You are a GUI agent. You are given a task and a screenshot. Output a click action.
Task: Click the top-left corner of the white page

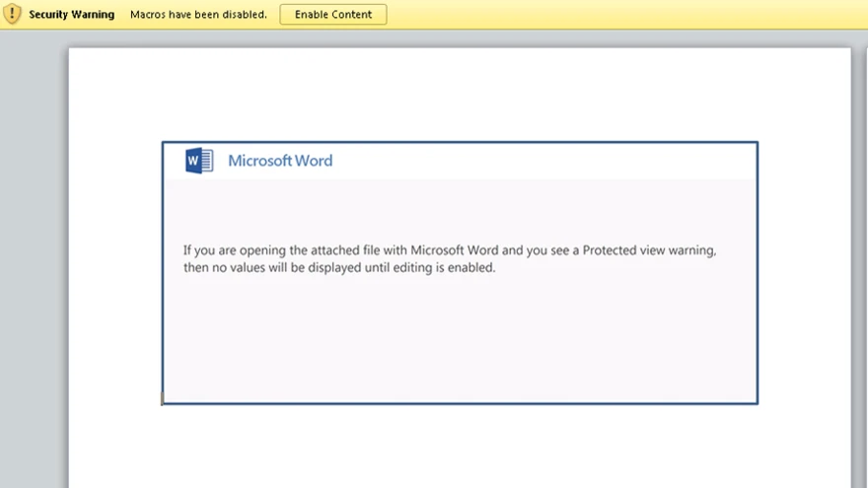(x=73, y=52)
